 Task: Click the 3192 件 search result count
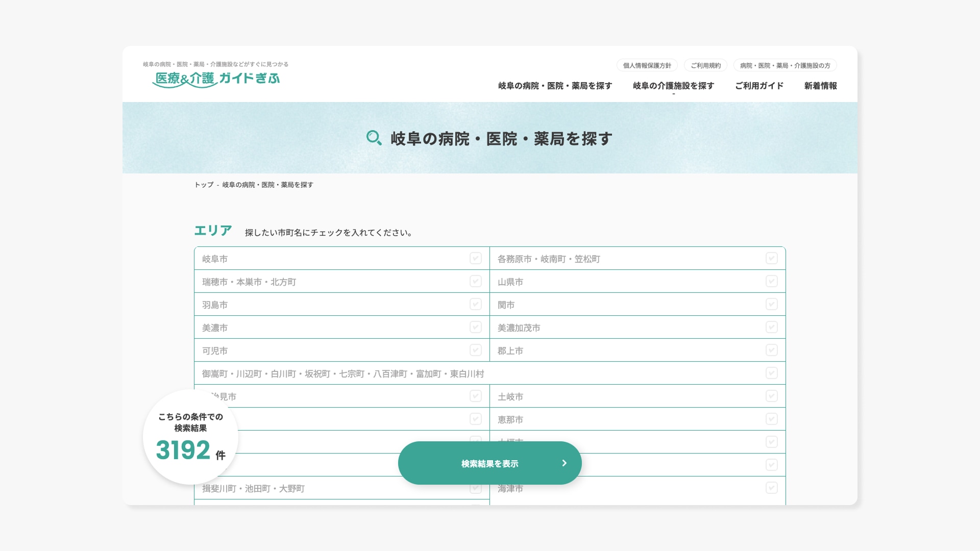[190, 450]
